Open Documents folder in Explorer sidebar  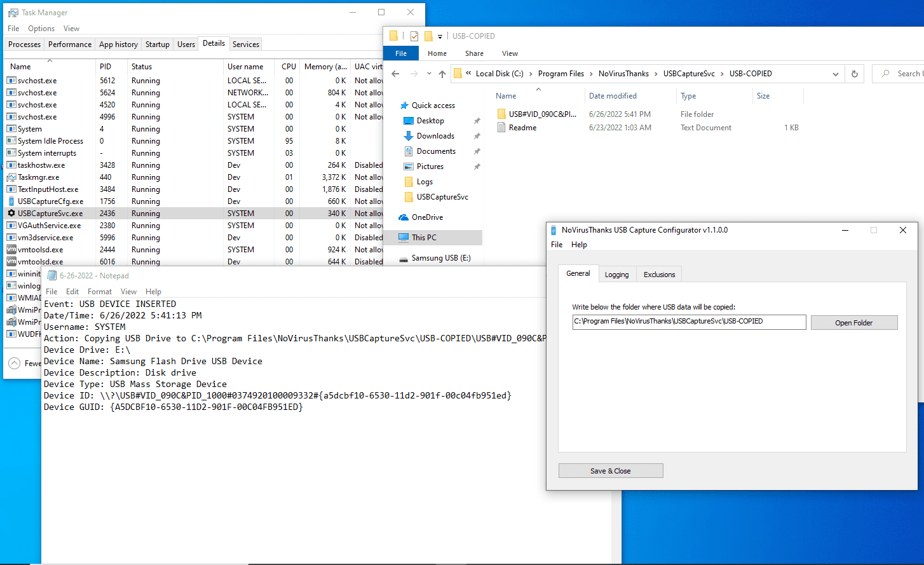click(x=436, y=151)
